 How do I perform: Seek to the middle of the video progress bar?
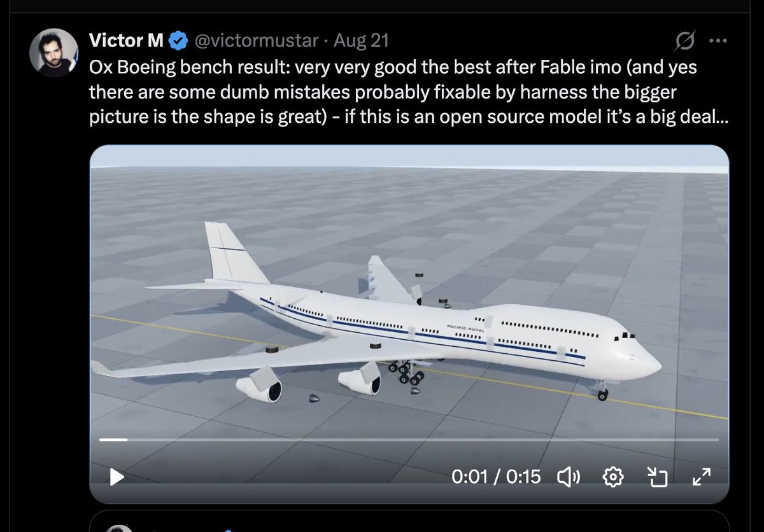tap(409, 440)
